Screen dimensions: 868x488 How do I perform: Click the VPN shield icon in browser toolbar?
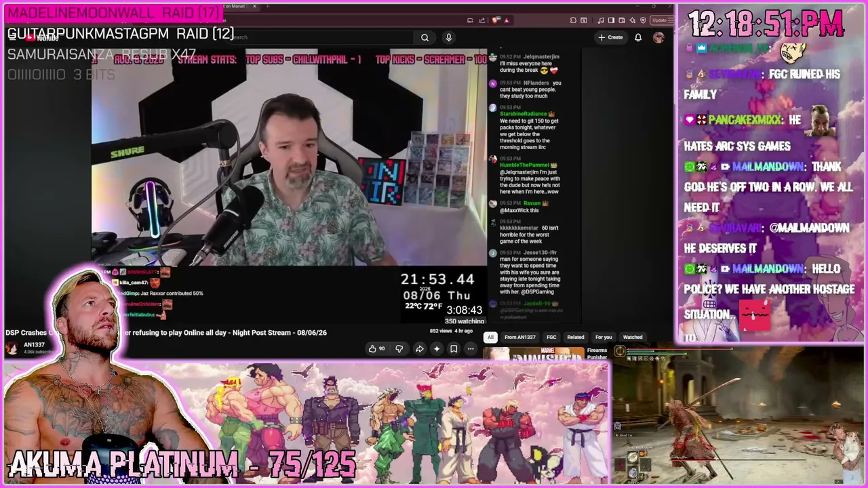pos(643,20)
